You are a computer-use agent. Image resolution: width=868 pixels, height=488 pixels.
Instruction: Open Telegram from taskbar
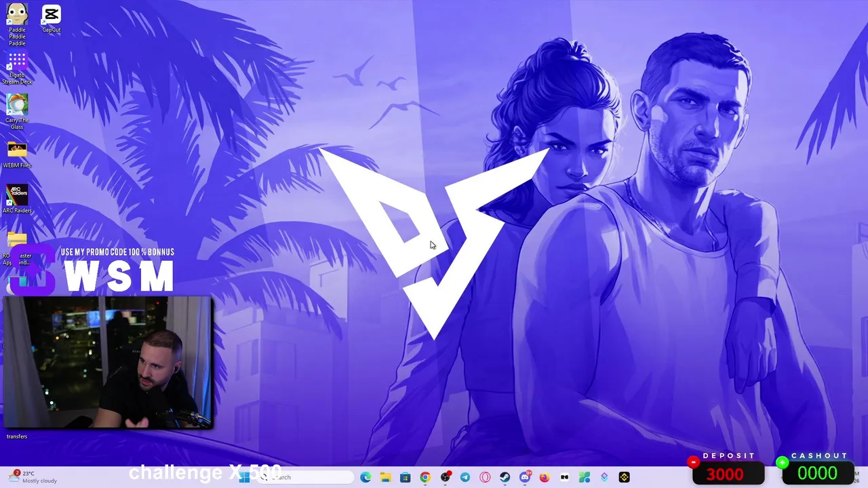pyautogui.click(x=465, y=477)
